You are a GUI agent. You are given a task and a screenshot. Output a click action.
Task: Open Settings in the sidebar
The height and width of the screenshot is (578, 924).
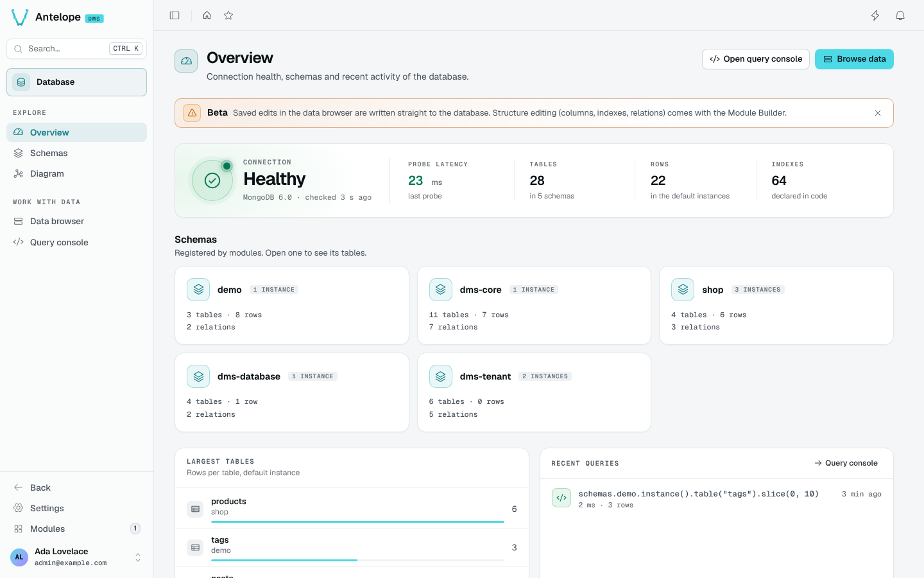[x=76, y=508]
